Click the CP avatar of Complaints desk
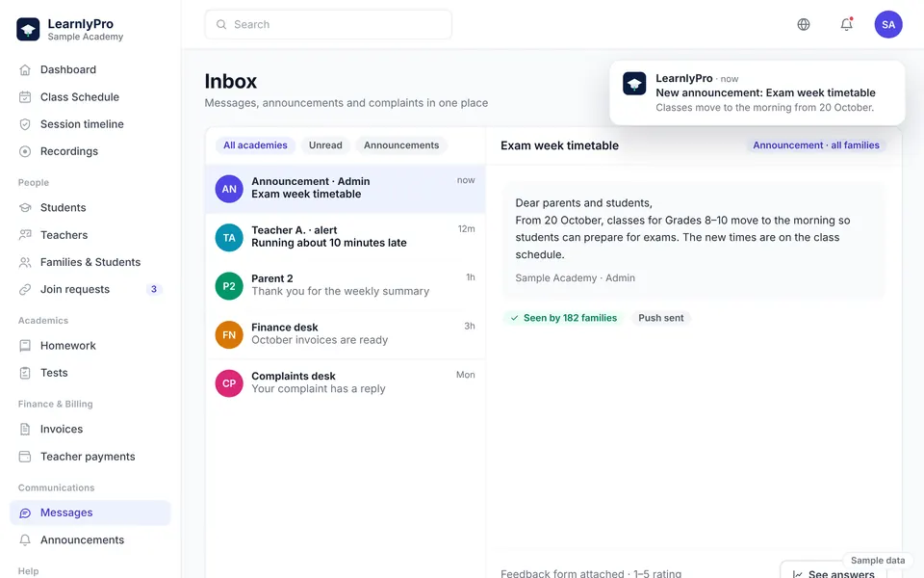Image resolution: width=924 pixels, height=578 pixels. [229, 383]
